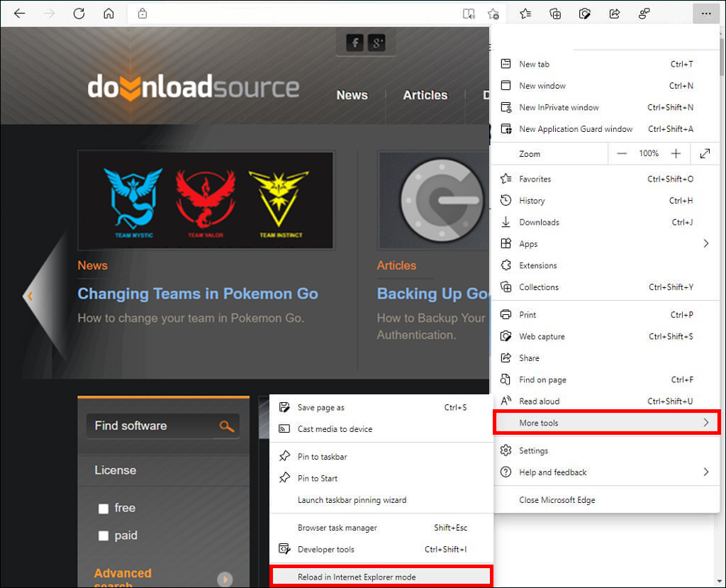Select Save page as
The height and width of the screenshot is (588, 726).
pyautogui.click(x=381, y=408)
